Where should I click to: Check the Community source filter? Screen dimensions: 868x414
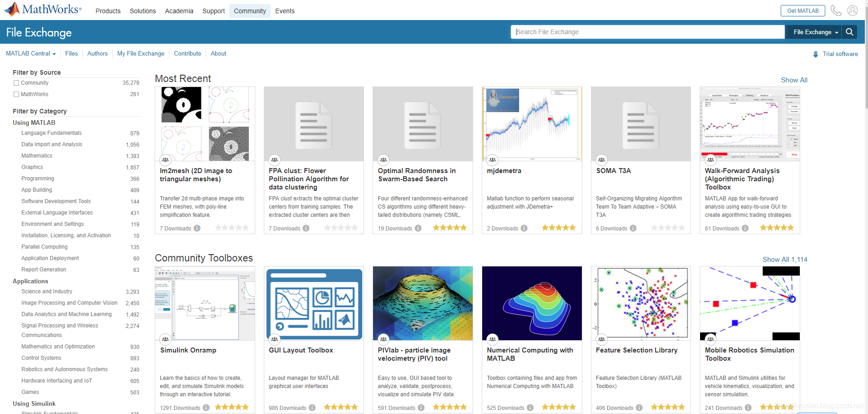[16, 83]
